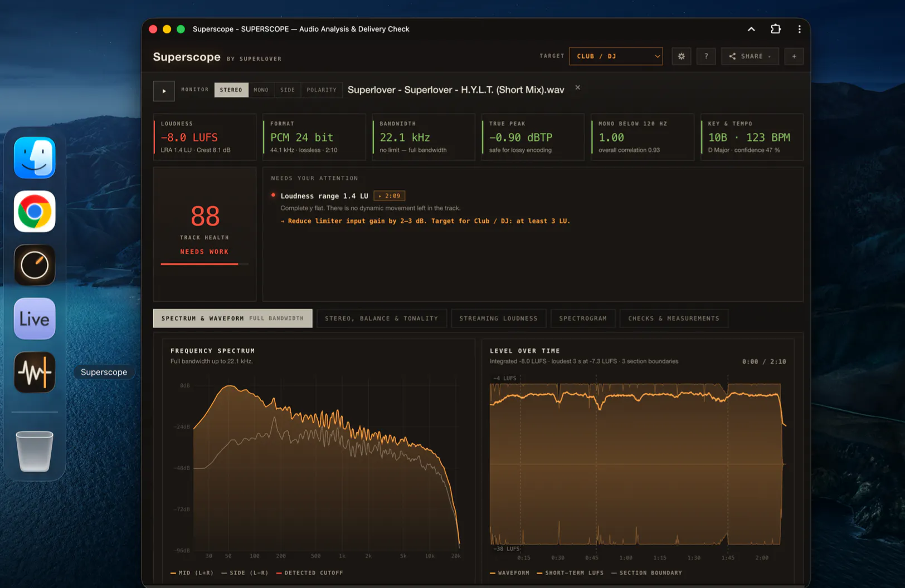The width and height of the screenshot is (905, 588).
Task: Click the red dot beside Loudness range issue
Action: pos(273,195)
